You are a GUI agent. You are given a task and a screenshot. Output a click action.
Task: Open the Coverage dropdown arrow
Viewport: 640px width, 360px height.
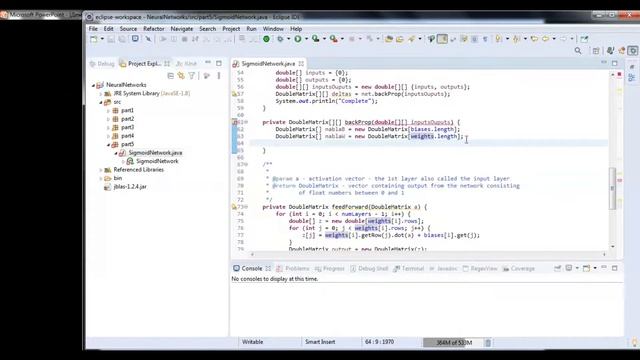324,39
